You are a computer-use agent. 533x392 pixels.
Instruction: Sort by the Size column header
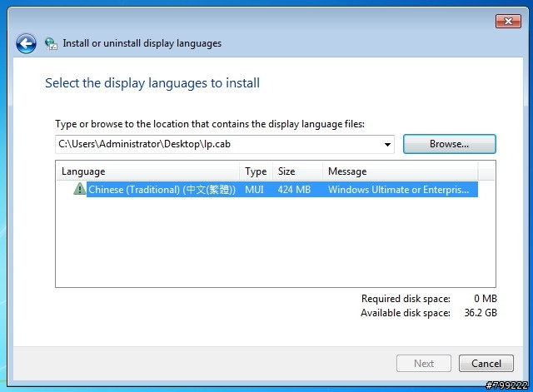(x=297, y=171)
